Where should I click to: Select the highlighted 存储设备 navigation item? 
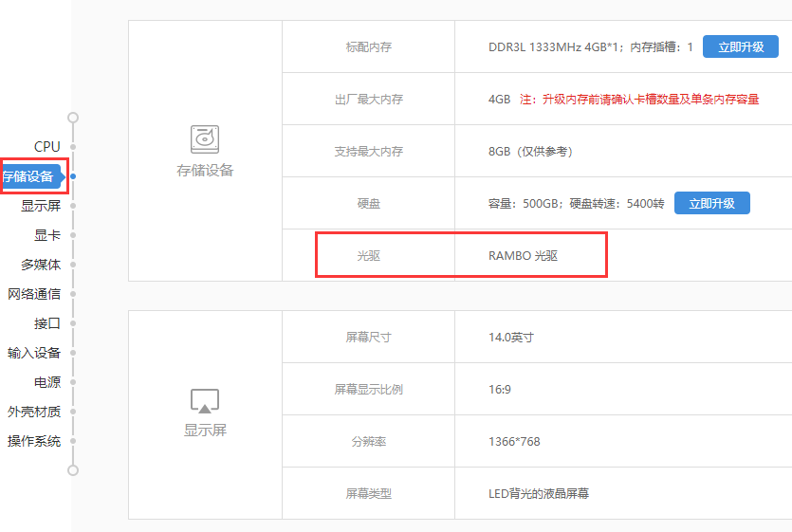coord(29,175)
